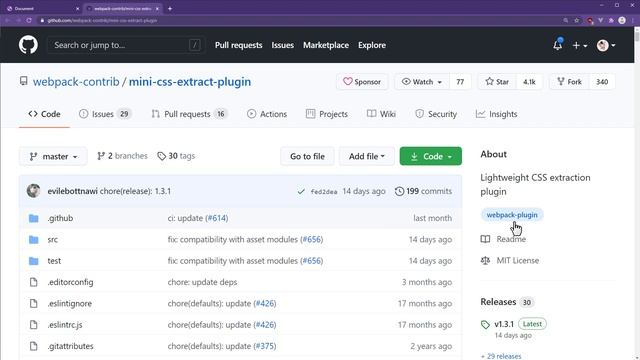Click the Go to file button

pyautogui.click(x=307, y=156)
